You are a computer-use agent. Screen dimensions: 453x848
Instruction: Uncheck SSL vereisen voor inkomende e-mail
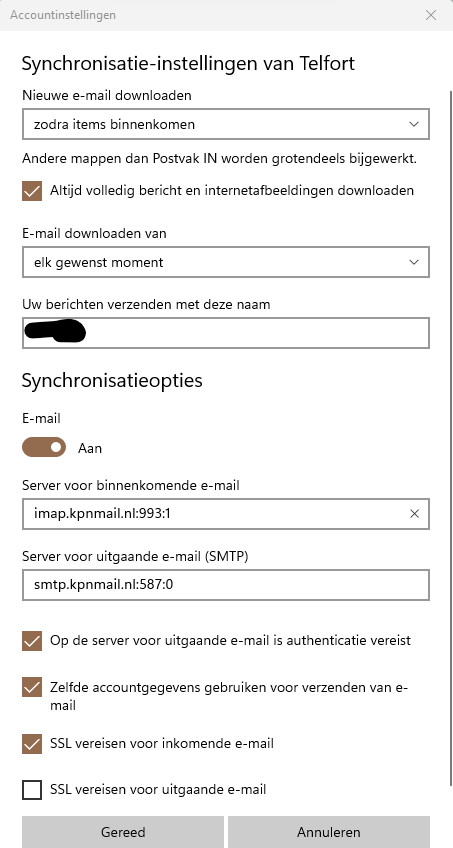coord(32,744)
